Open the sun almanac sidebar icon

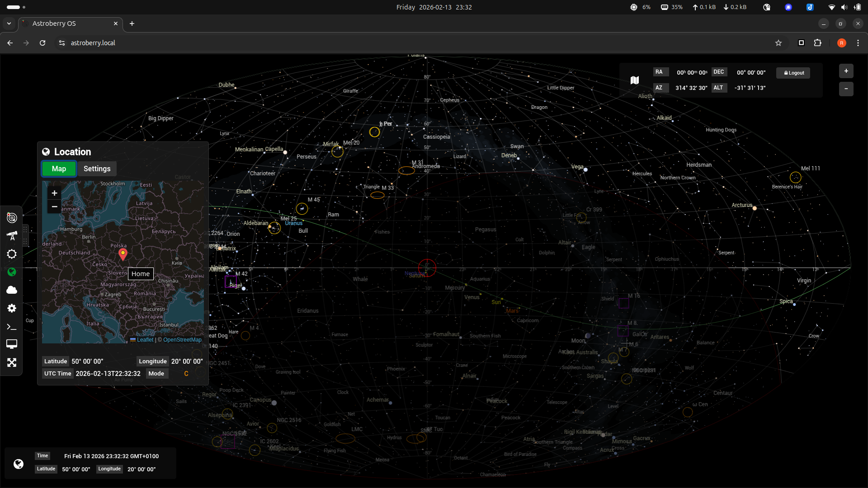click(12, 254)
